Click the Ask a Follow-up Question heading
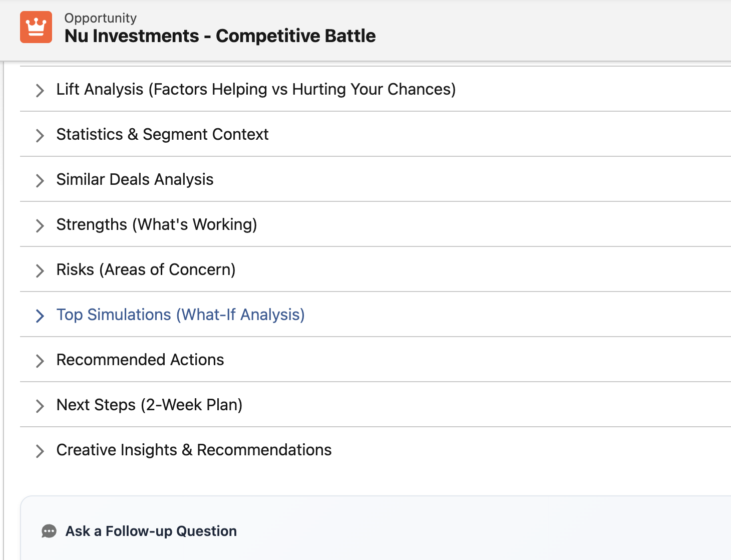This screenshot has height=560, width=731. [151, 531]
